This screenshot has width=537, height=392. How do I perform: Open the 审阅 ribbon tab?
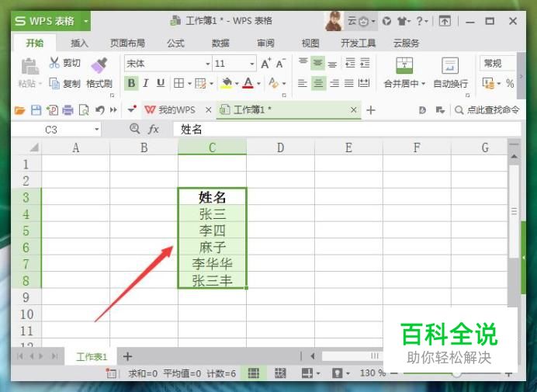coord(265,43)
